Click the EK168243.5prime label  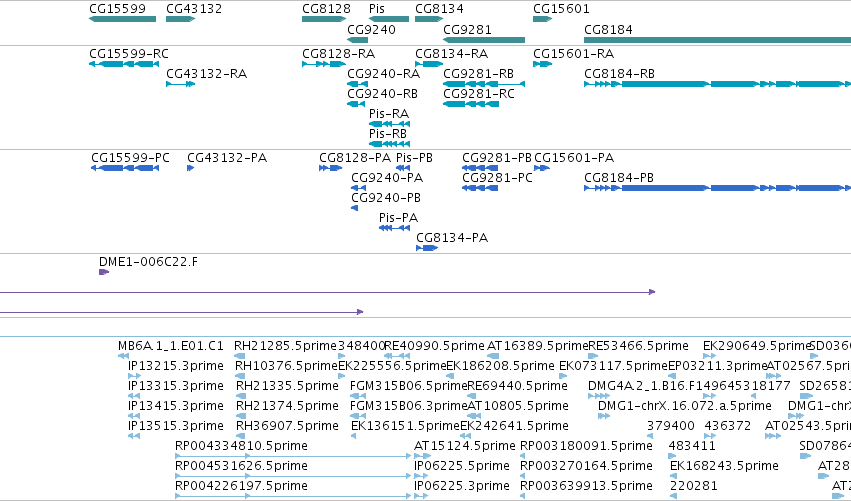(x=724, y=466)
